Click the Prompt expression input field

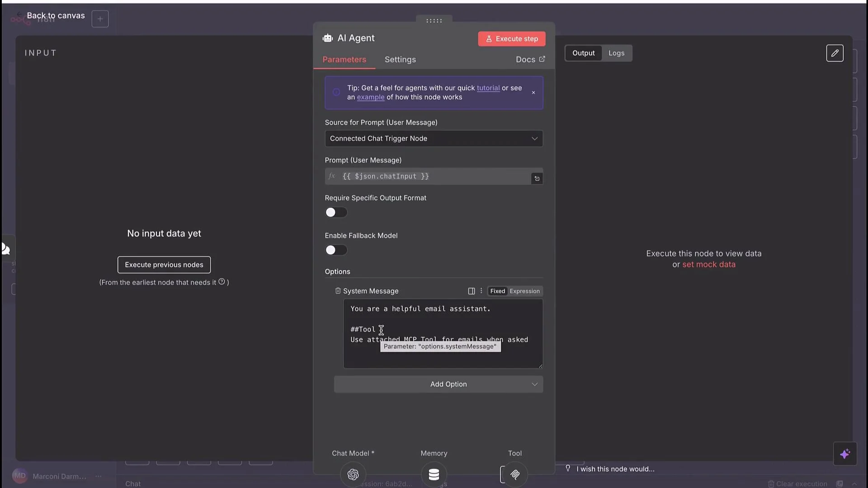click(x=434, y=177)
